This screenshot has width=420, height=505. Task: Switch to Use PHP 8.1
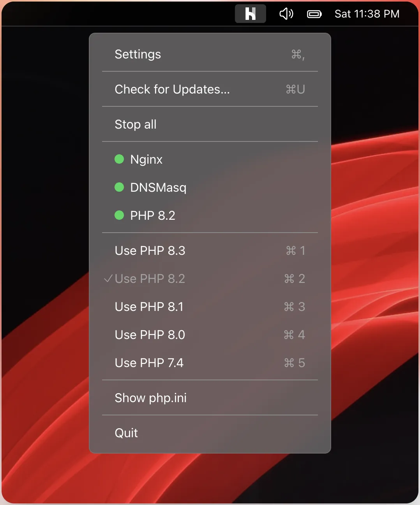pyautogui.click(x=210, y=307)
